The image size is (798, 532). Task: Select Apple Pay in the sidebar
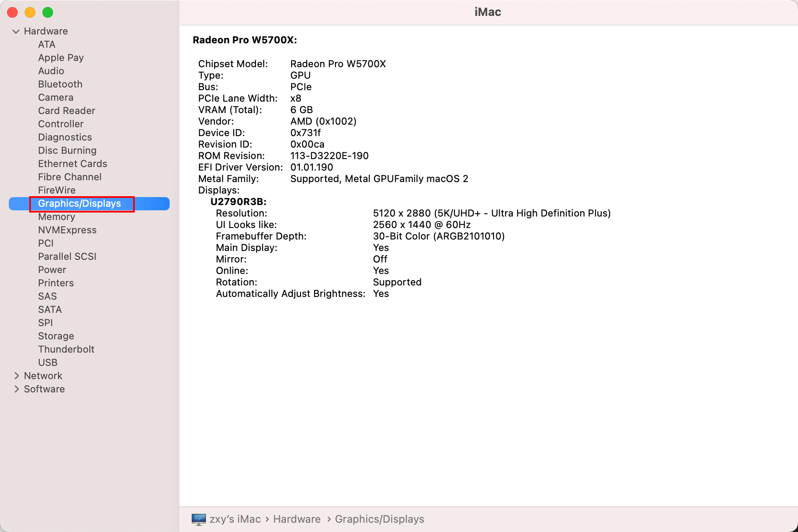[61, 58]
